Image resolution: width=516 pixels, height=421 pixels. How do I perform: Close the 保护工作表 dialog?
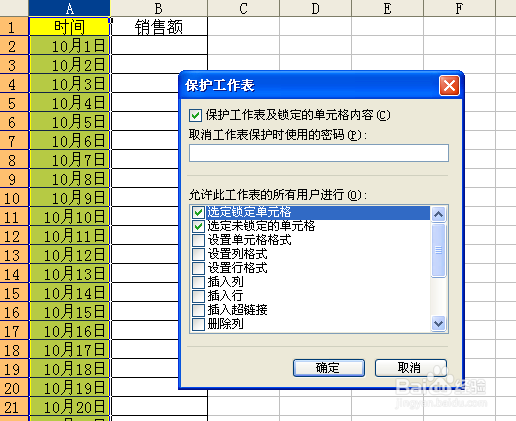(x=449, y=86)
